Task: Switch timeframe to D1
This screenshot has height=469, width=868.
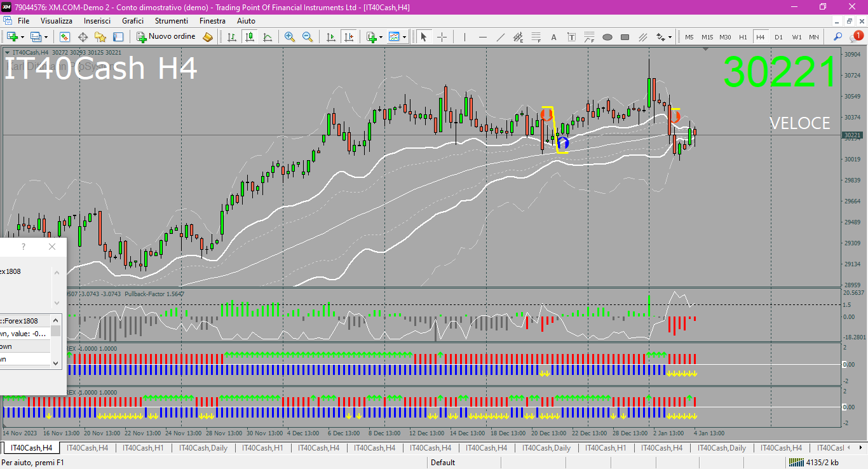Action: (x=778, y=37)
